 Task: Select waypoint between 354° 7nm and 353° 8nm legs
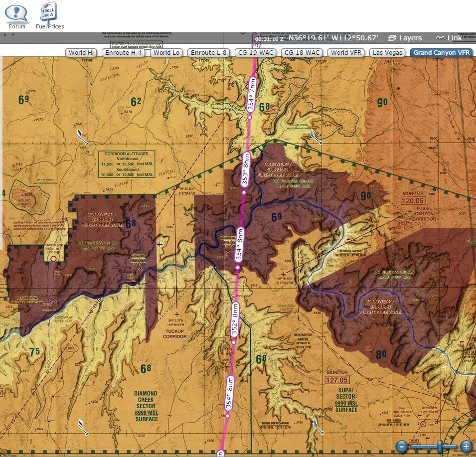tap(250, 118)
